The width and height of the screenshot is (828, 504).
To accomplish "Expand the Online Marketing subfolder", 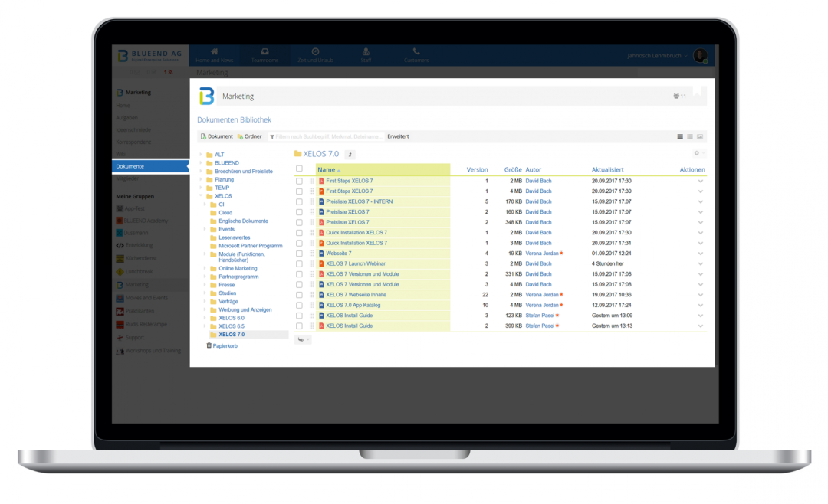I will (x=205, y=268).
